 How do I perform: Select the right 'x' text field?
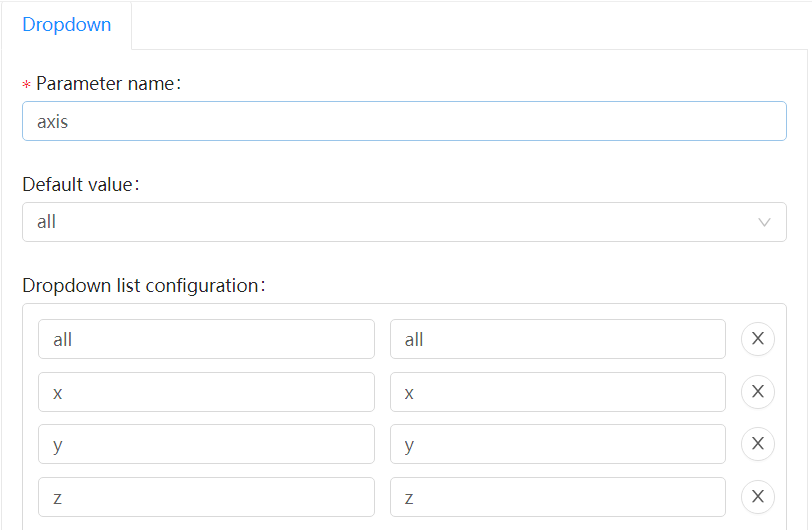tap(557, 392)
